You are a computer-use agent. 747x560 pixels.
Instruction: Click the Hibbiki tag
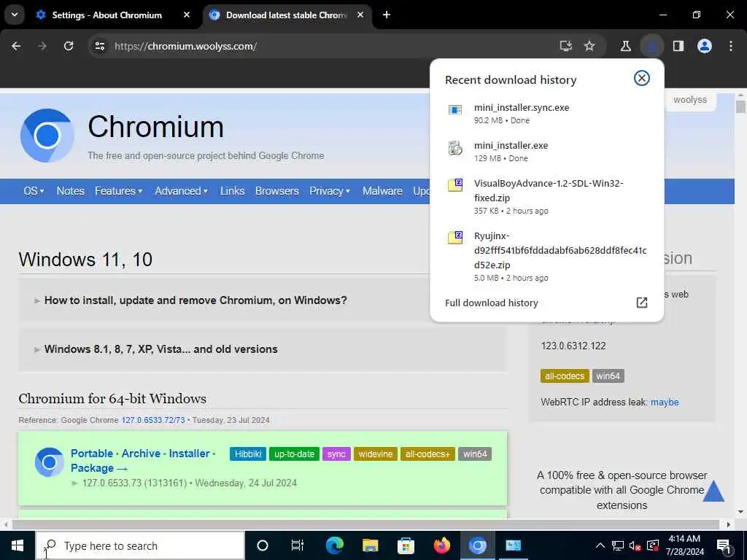pos(248,454)
